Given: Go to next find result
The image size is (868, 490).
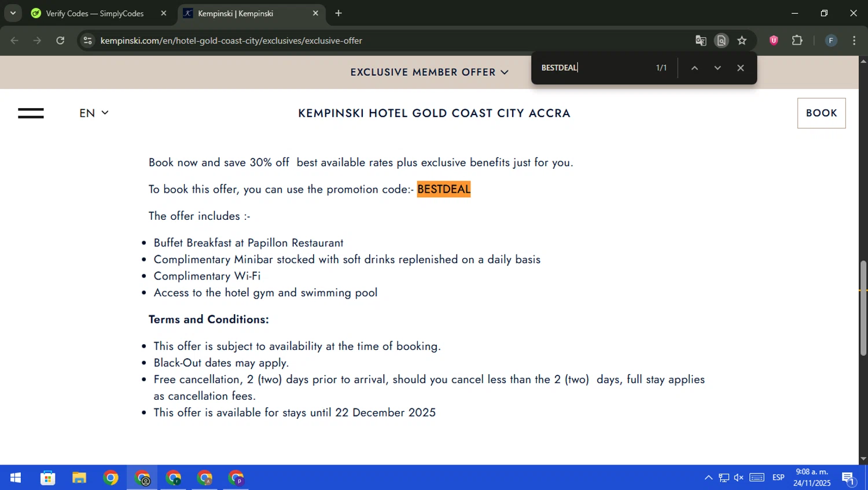Looking at the screenshot, I should coord(718,68).
